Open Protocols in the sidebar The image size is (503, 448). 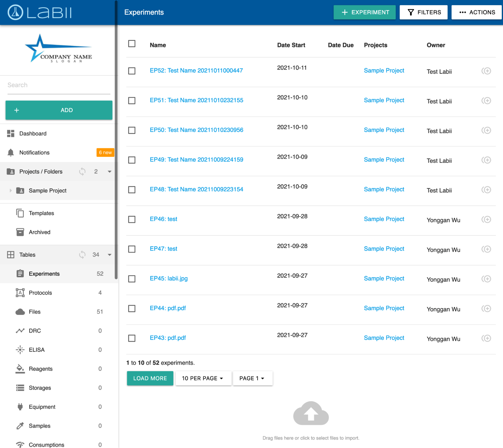click(40, 293)
